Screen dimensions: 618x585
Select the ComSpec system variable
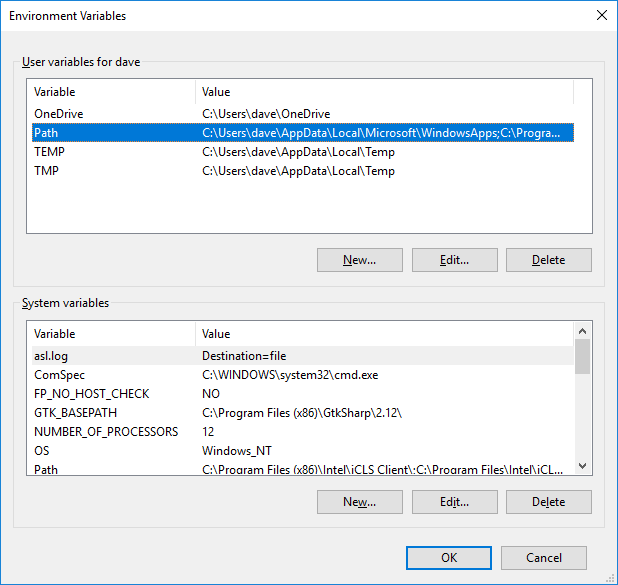303,375
